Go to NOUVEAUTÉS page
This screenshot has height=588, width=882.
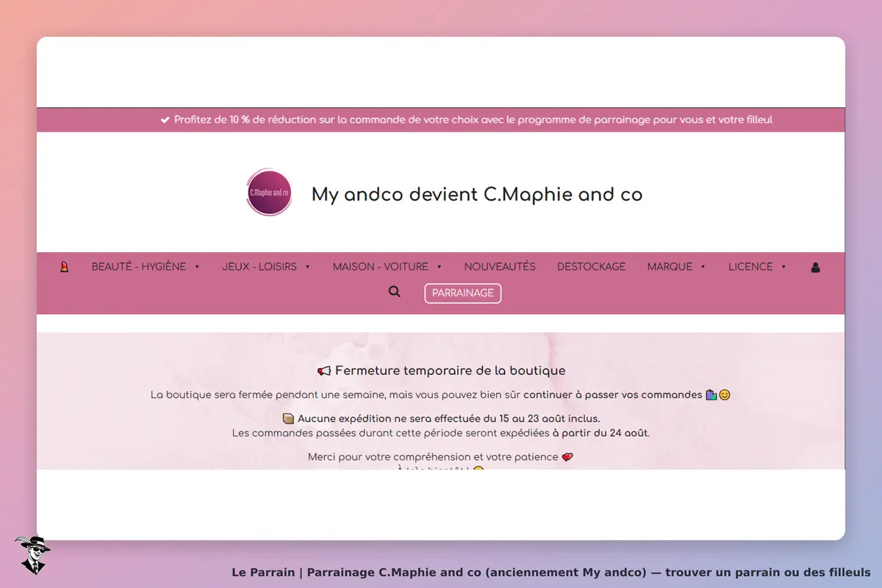point(500,267)
